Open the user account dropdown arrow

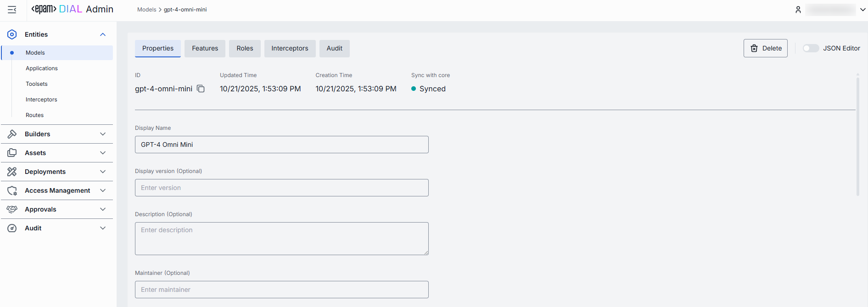(x=862, y=10)
